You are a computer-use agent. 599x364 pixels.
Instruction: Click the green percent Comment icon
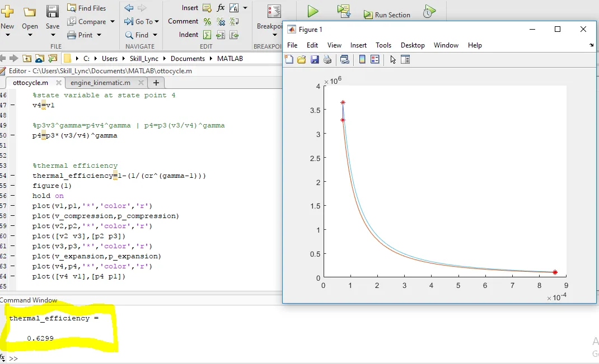click(207, 22)
